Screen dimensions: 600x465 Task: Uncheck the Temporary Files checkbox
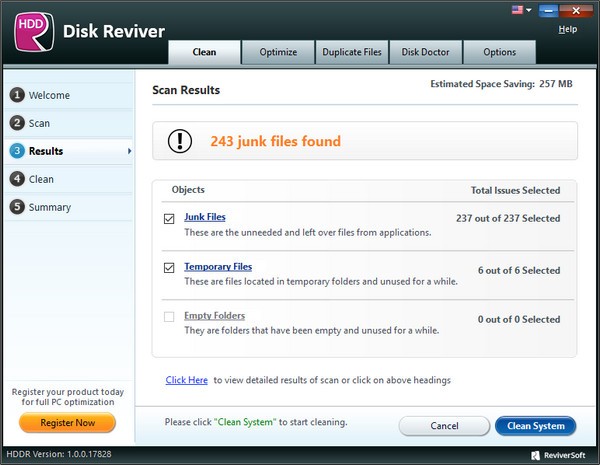click(x=169, y=268)
